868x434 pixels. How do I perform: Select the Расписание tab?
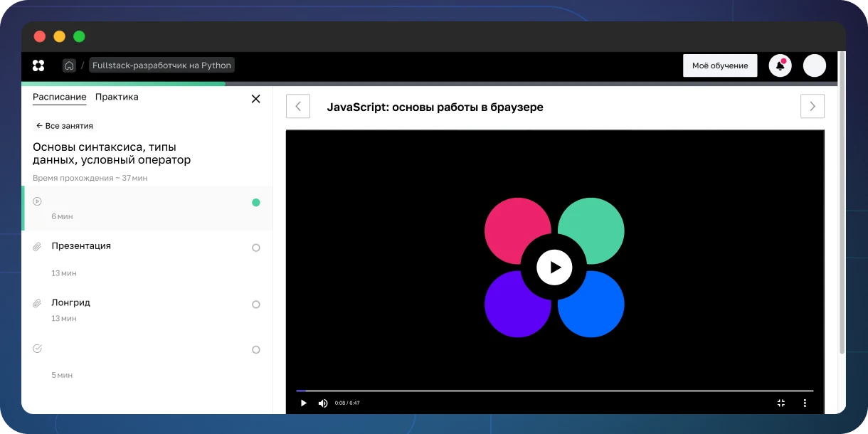pos(60,97)
